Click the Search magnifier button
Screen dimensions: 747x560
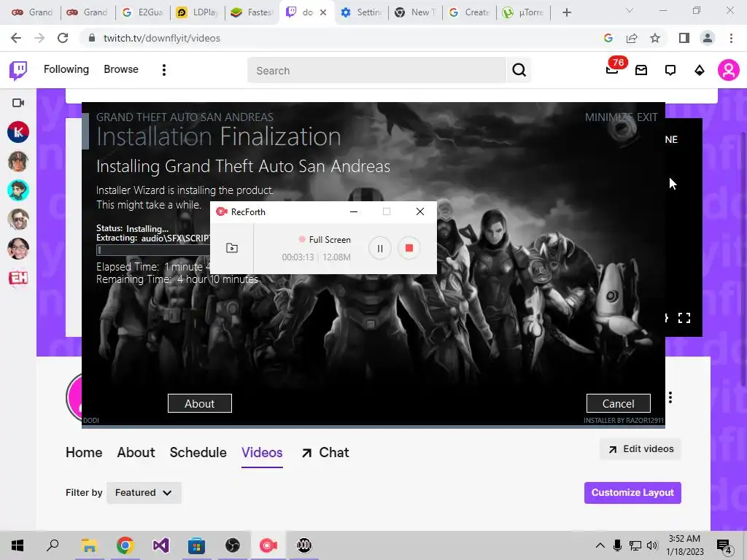(x=519, y=71)
